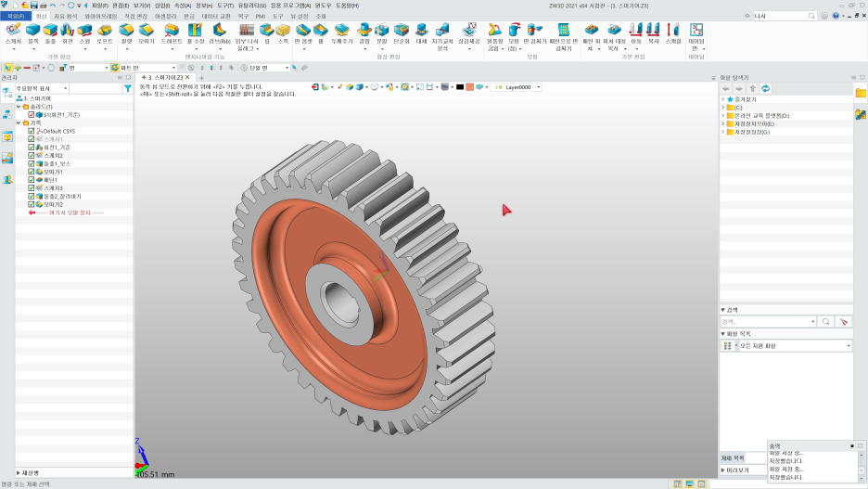Collapse the 솔리드(1) tree node
The height and width of the screenshot is (489, 868).
(19, 107)
